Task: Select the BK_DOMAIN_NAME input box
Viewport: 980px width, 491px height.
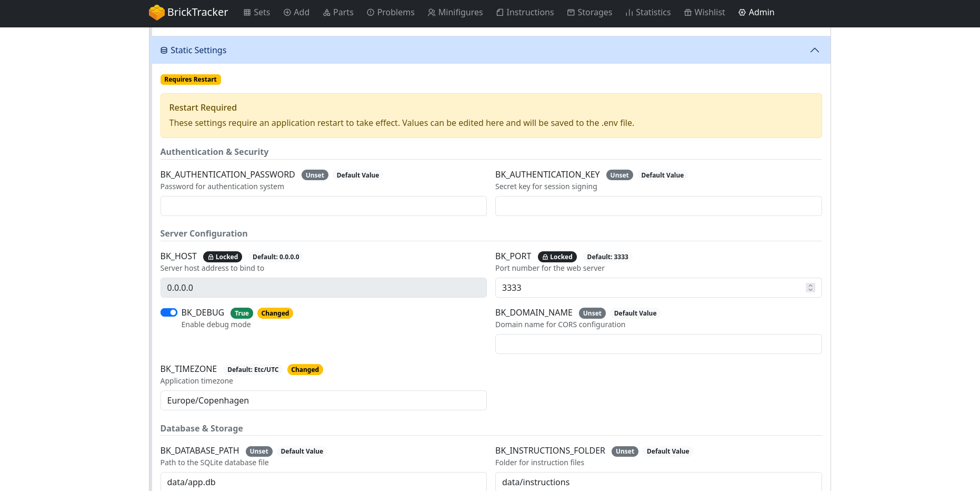Action: coord(658,344)
